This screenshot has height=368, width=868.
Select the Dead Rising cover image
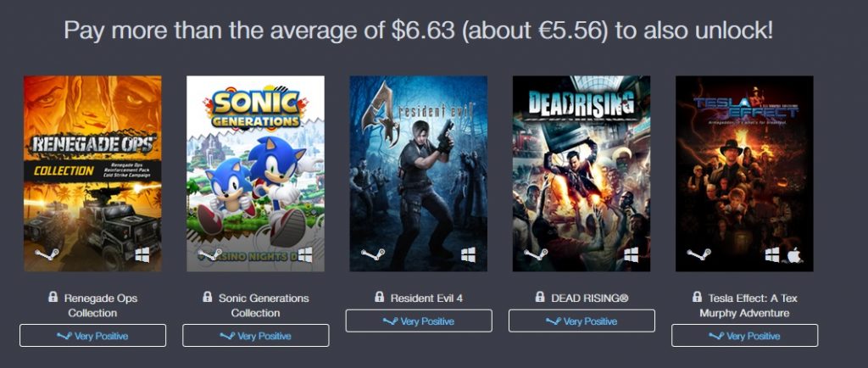[581, 173]
